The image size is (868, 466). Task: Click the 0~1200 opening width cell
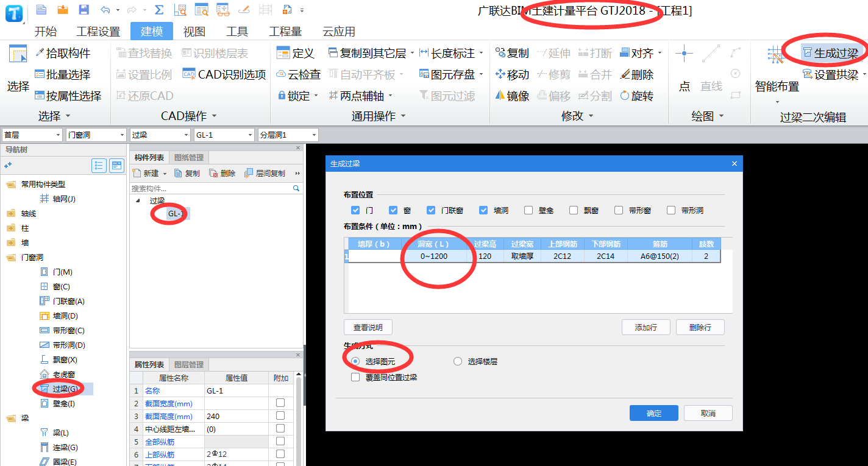click(x=434, y=256)
